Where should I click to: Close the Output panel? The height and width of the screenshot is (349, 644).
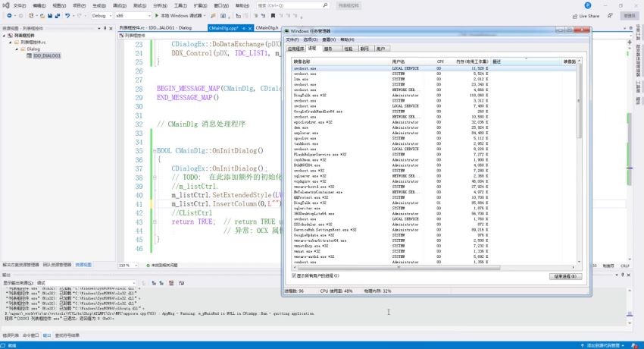(x=628, y=275)
